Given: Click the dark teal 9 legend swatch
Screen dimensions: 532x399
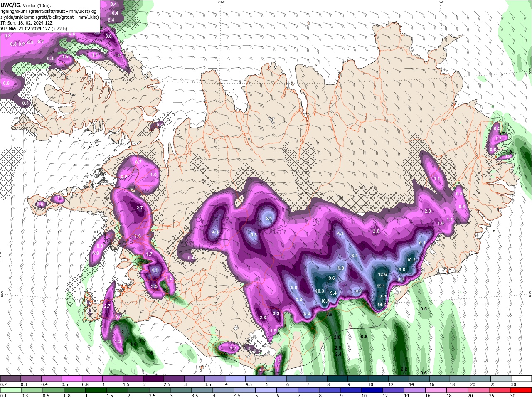Looking at the screenshot, I should pyautogui.click(x=358, y=379).
